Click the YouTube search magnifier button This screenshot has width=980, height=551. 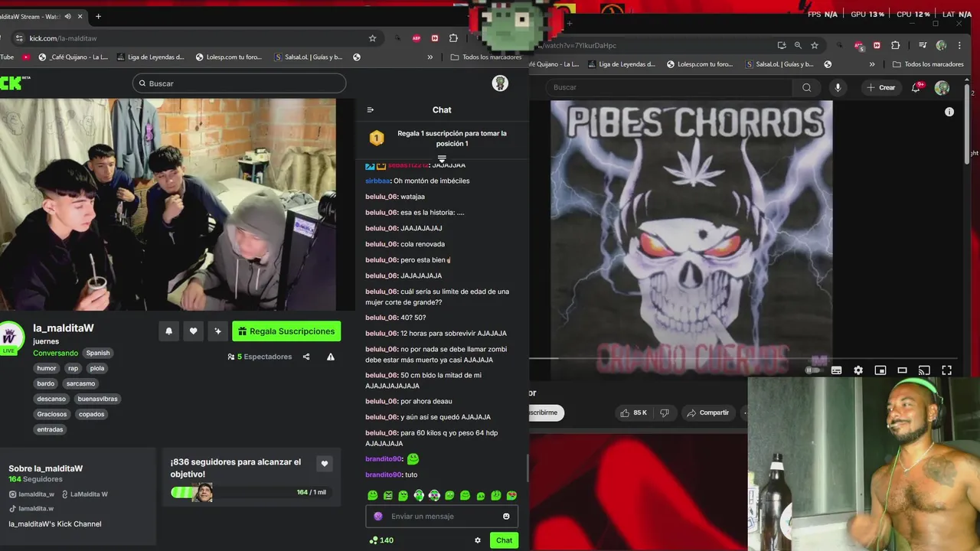coord(806,87)
